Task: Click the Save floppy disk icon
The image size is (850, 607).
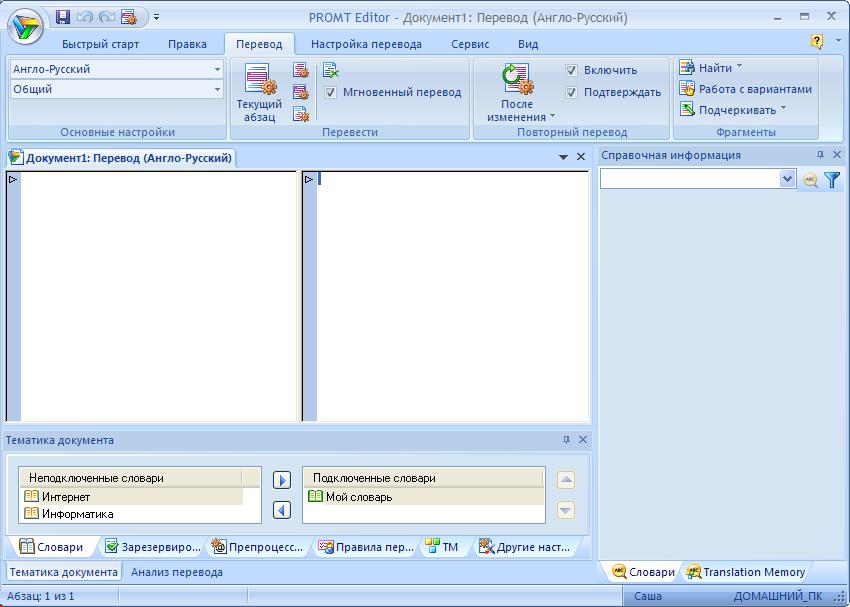Action: click(63, 17)
